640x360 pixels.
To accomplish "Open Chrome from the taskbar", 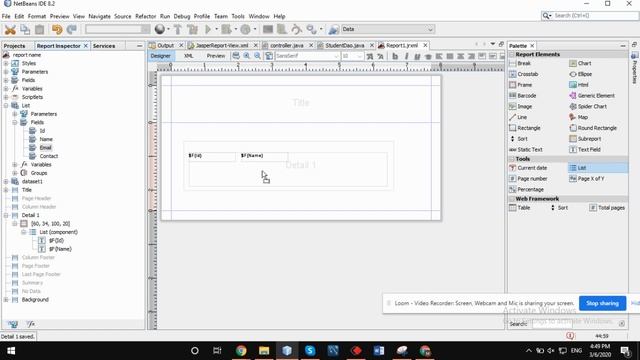I will pyautogui.click(x=241, y=351).
